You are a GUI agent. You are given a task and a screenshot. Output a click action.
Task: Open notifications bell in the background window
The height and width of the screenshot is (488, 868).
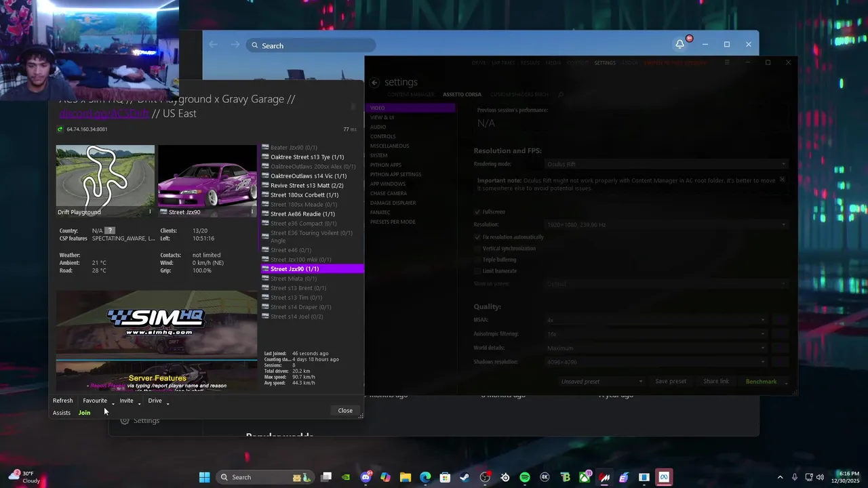(x=679, y=44)
